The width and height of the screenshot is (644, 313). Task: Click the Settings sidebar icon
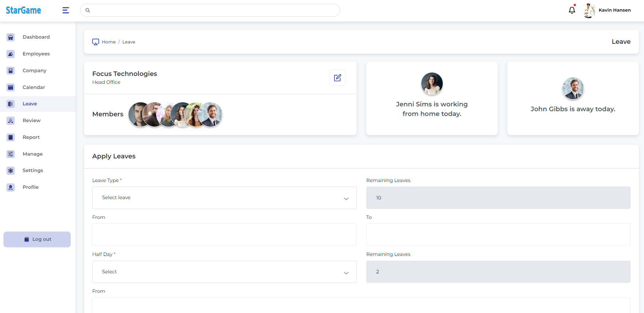pyautogui.click(x=11, y=170)
